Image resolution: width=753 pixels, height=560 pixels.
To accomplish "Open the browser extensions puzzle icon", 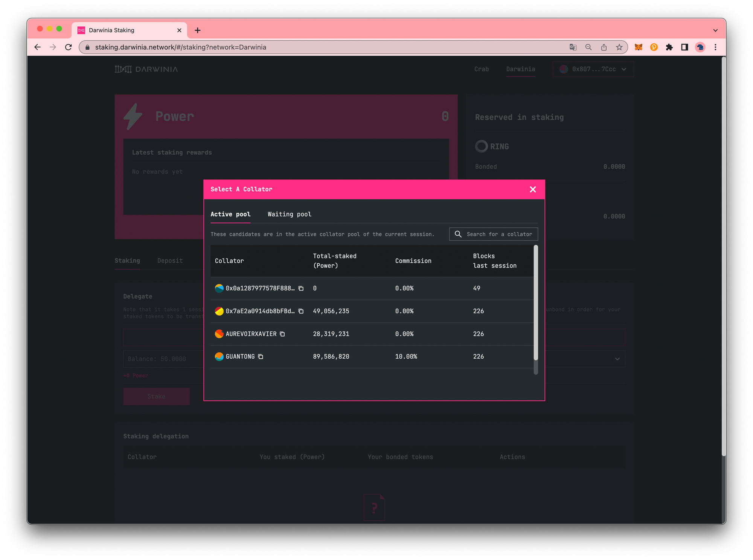I will [x=669, y=47].
